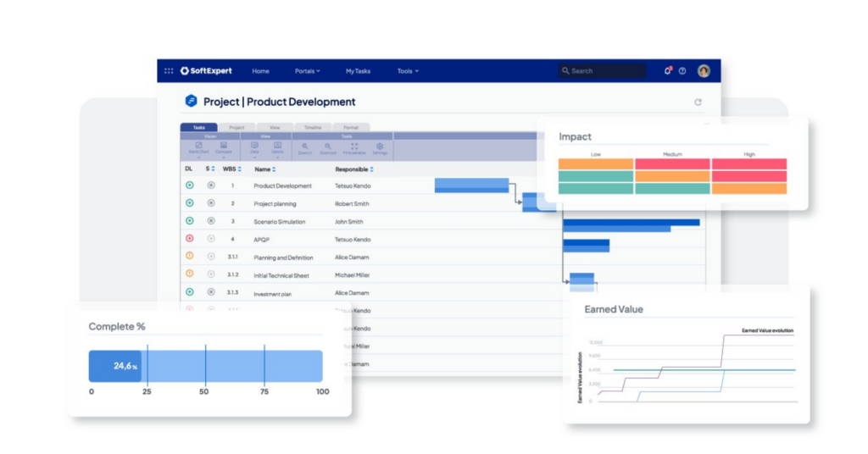Expand the Tools dropdown in navbar
The width and height of the screenshot is (868, 454).
[408, 71]
